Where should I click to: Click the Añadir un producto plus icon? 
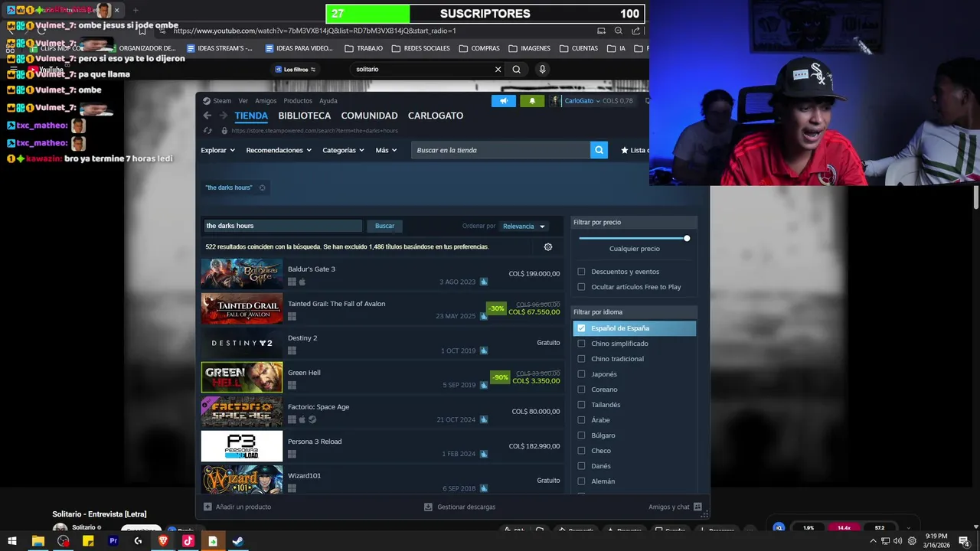click(x=207, y=507)
